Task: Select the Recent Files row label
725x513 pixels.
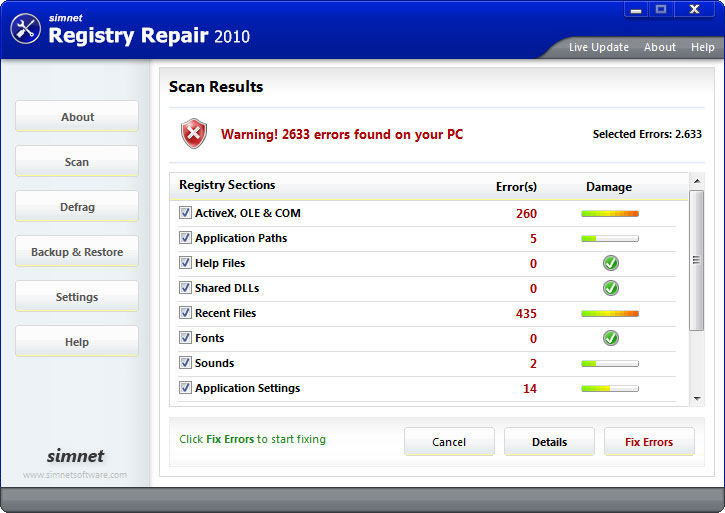Action: coord(225,313)
